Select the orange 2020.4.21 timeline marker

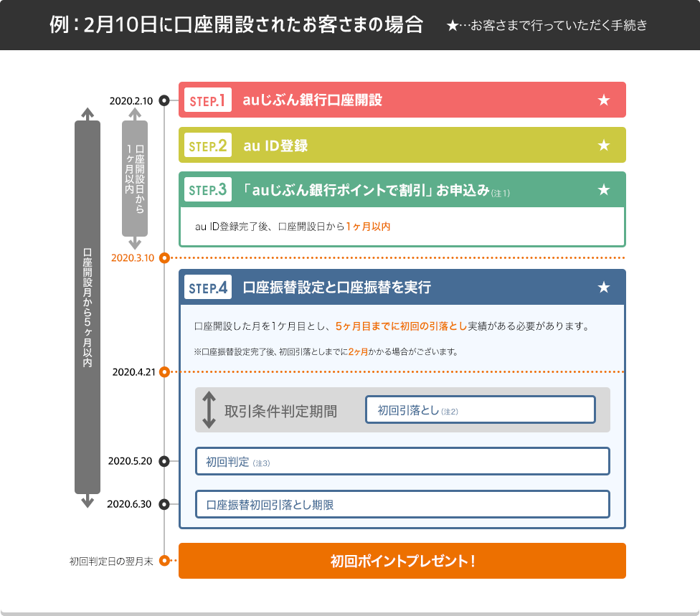(x=164, y=371)
